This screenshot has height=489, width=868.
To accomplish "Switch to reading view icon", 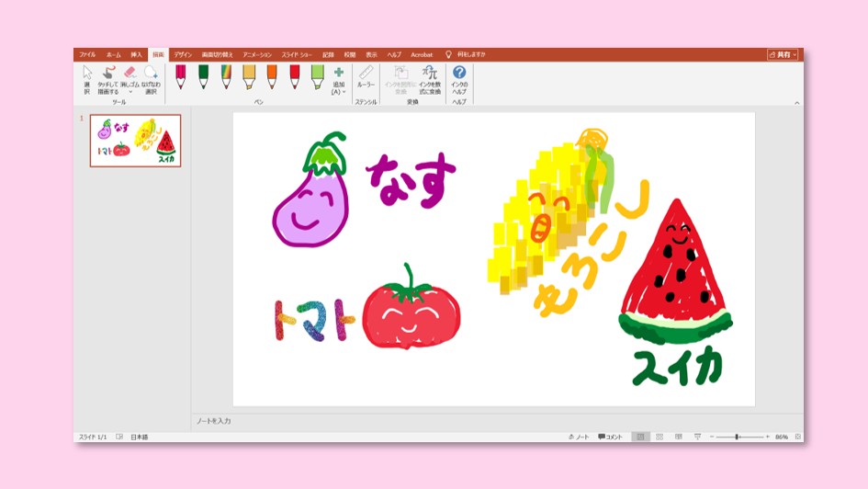I will click(x=679, y=437).
